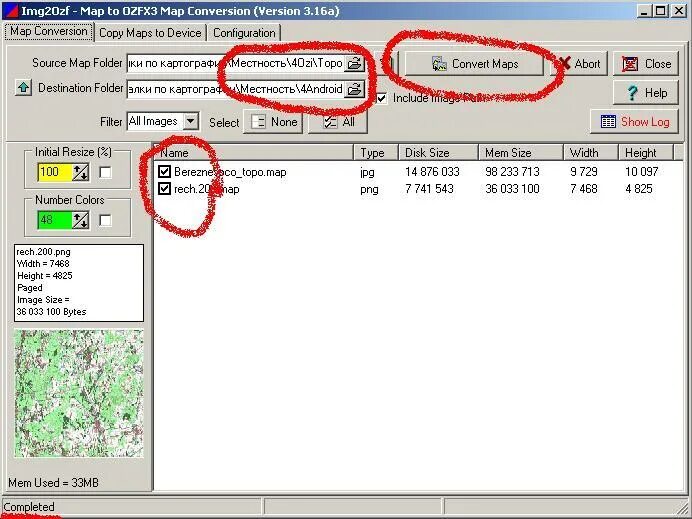692x519 pixels.
Task: Click height value 4 825
Action: click(639, 189)
